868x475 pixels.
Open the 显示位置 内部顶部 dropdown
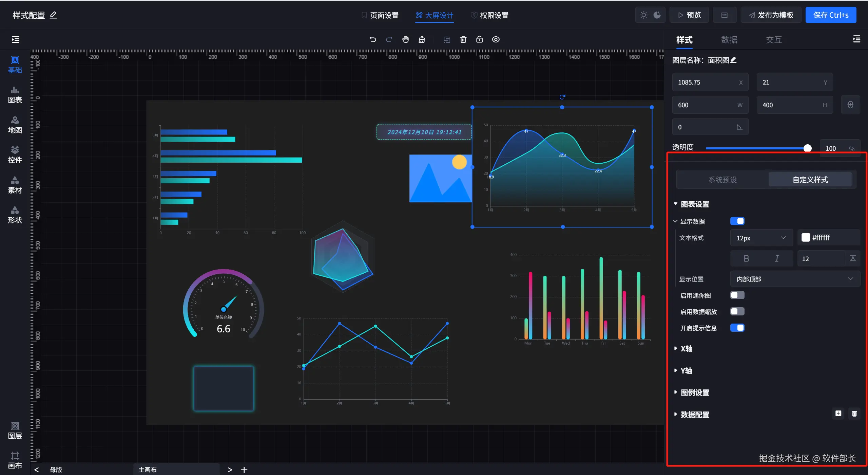[794, 279]
